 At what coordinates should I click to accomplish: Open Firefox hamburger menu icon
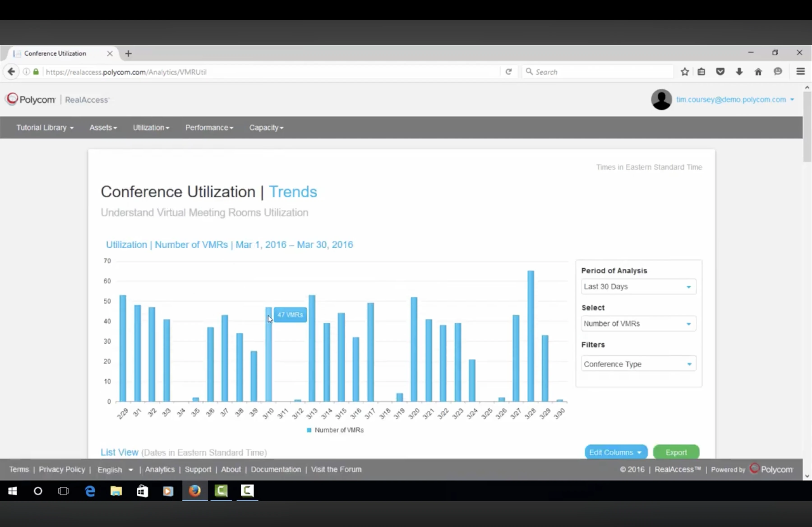[x=800, y=72]
